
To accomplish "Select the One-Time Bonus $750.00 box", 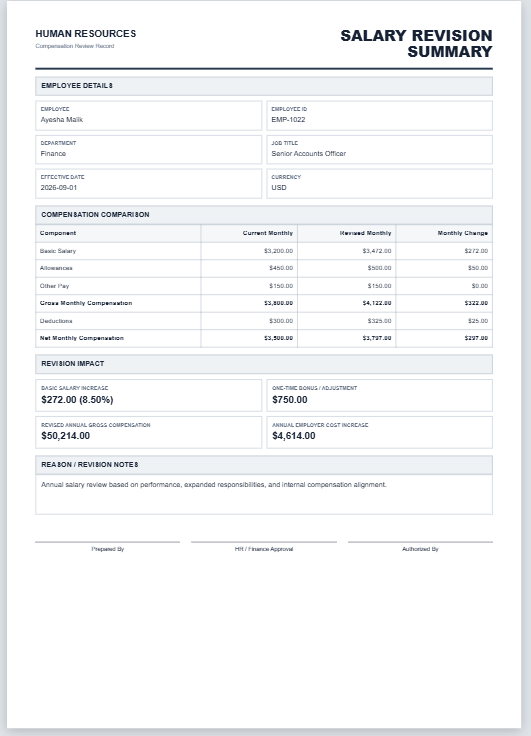I will pos(379,396).
